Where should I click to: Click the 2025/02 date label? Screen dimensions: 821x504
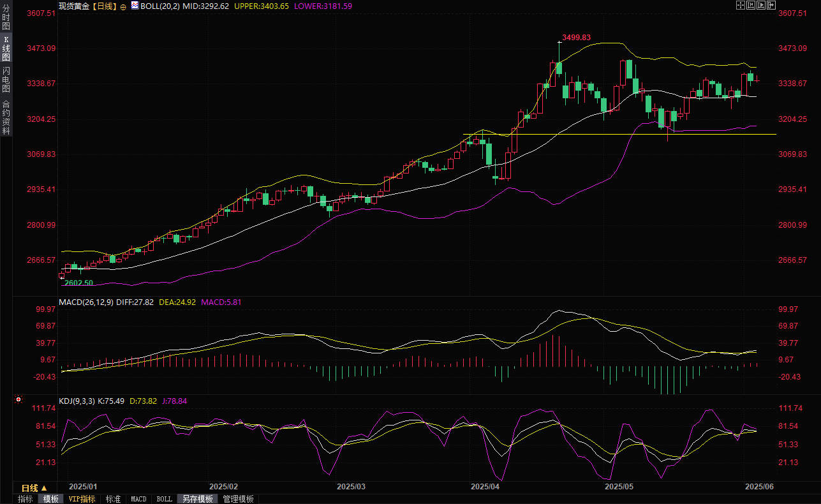[x=223, y=487]
